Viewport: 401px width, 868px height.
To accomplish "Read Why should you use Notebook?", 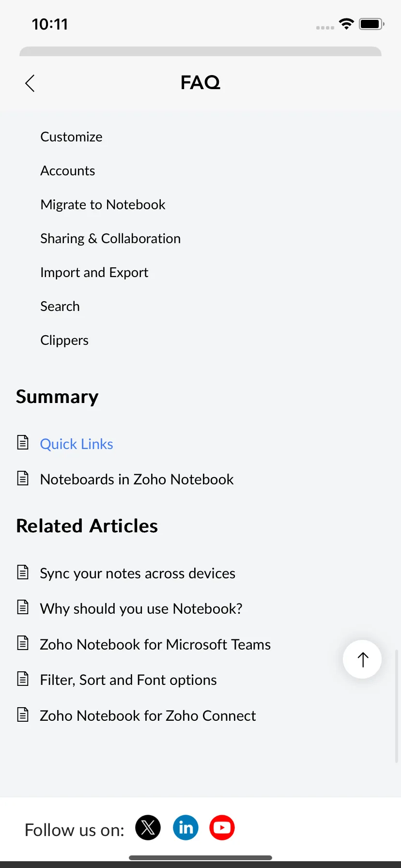I will 141,608.
